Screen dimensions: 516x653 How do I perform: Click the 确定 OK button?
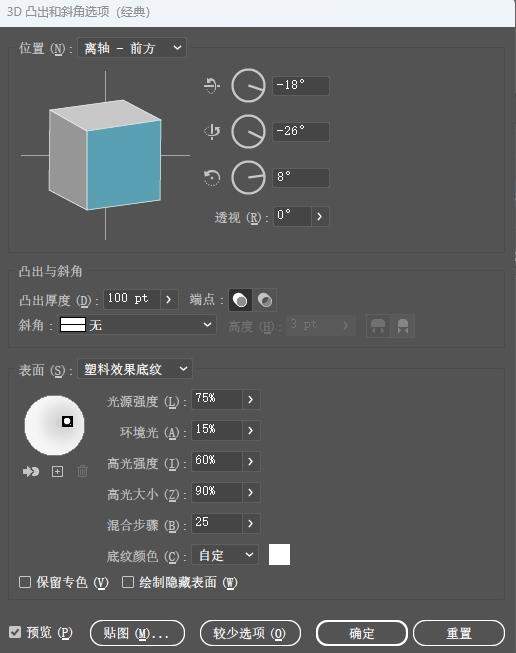point(361,633)
